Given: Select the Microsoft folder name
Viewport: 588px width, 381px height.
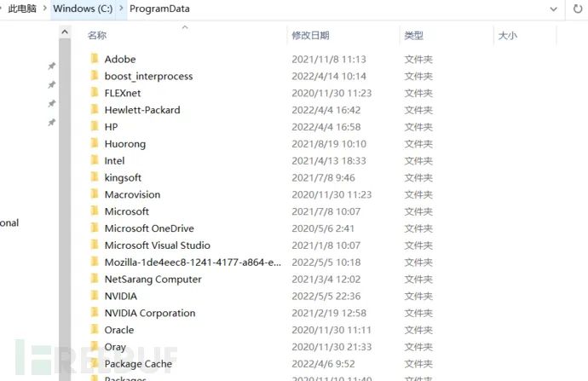Looking at the screenshot, I should point(127,211).
